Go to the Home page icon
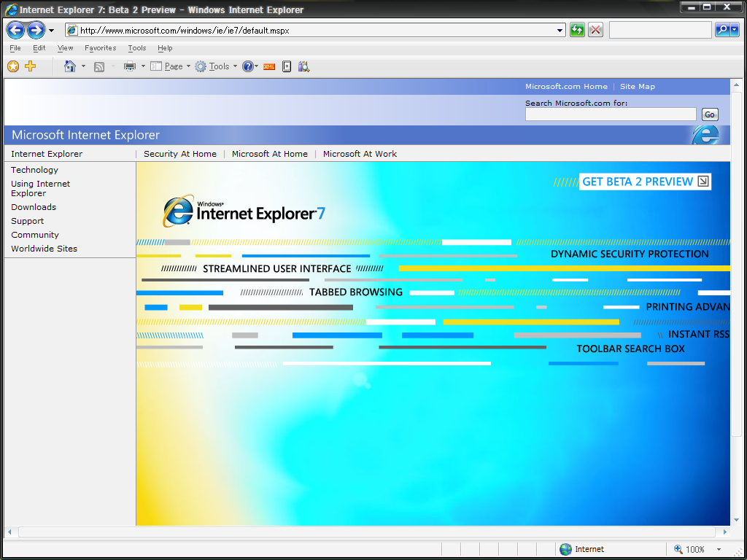747x560 pixels. pyautogui.click(x=70, y=66)
